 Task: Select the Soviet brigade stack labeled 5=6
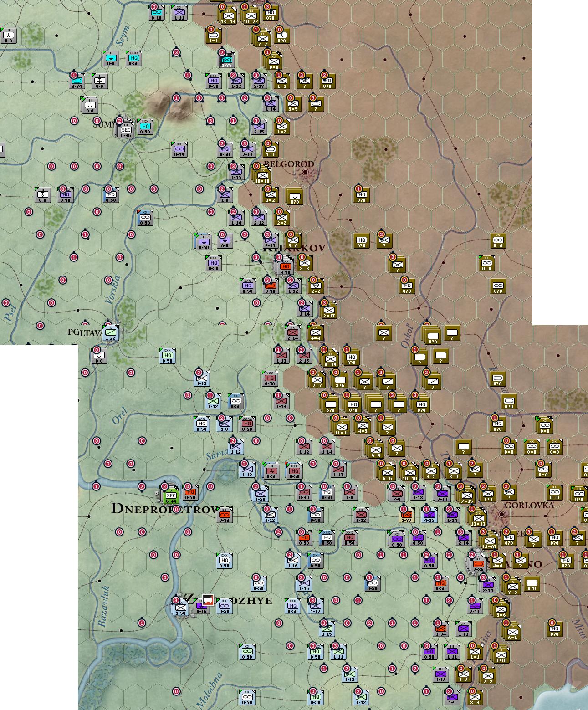click(501, 609)
